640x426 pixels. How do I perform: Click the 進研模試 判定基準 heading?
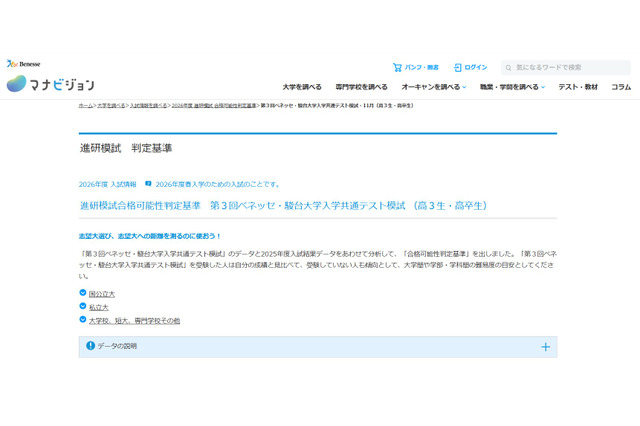coord(126,148)
